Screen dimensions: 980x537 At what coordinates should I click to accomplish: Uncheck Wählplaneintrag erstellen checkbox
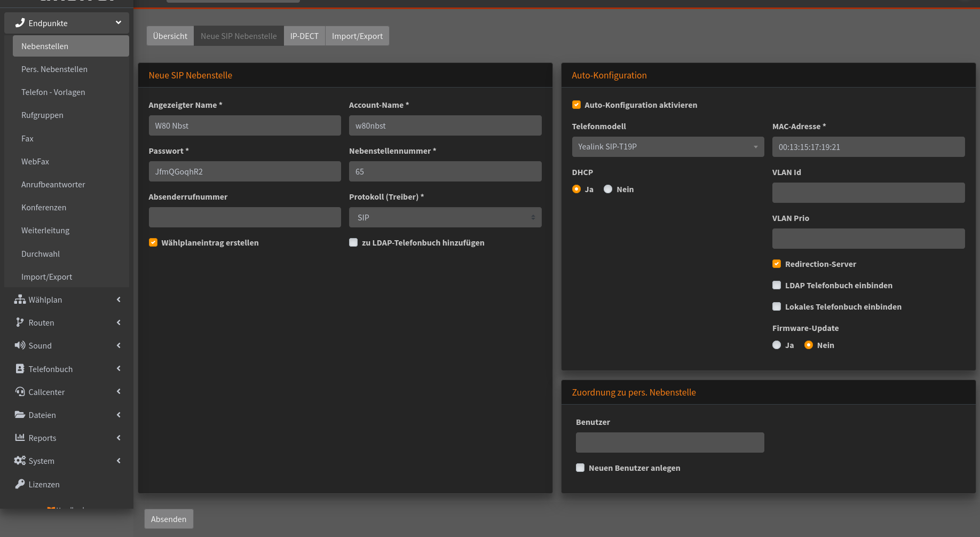[153, 242]
